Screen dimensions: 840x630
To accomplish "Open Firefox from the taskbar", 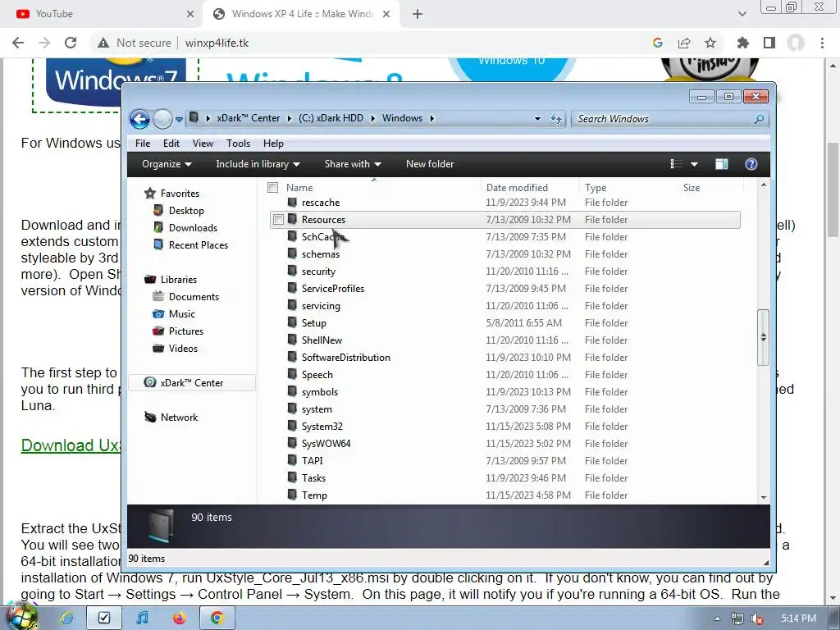I will pyautogui.click(x=180, y=619).
